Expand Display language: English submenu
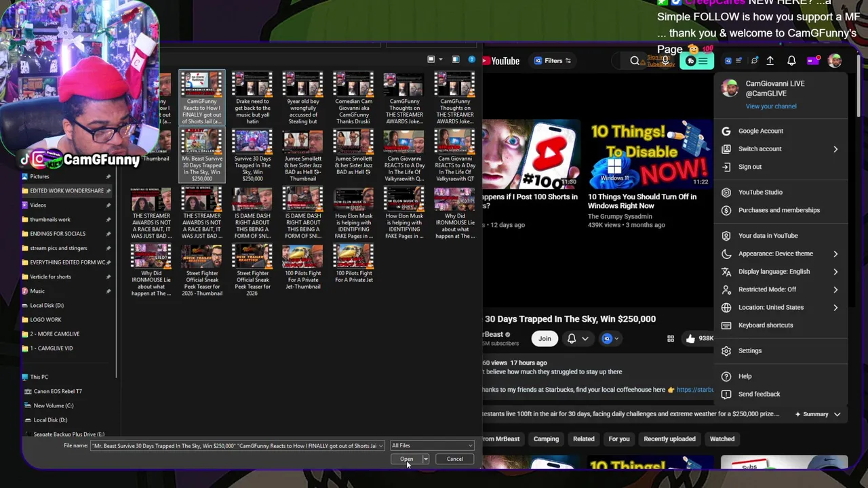Screen dimensions: 868x488 [835, 272]
